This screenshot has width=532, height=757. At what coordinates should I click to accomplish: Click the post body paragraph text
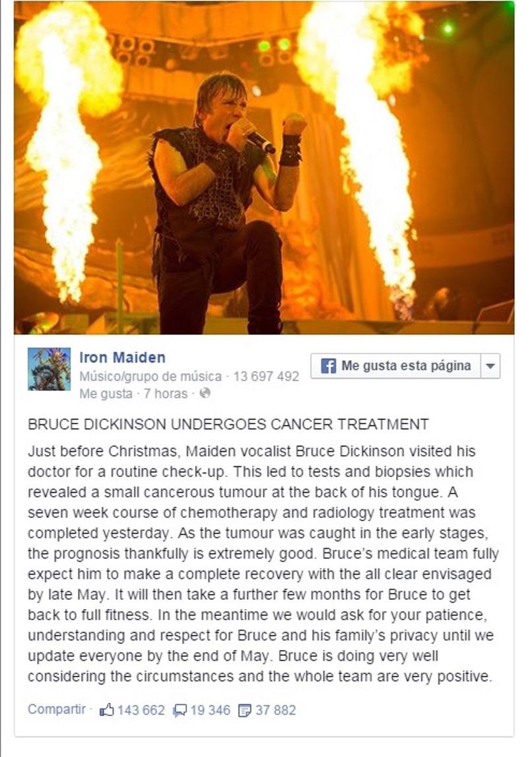[263, 564]
